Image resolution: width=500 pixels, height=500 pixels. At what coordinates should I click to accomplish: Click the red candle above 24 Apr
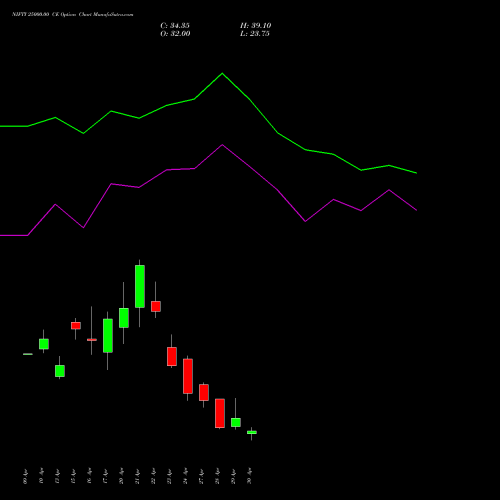188,376
